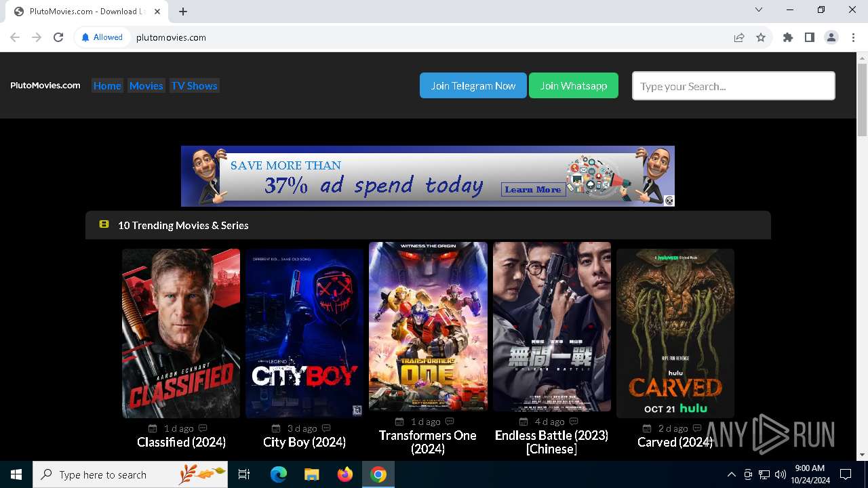Launch Firefox from the taskbar
This screenshot has height=488, width=868.
point(344,474)
